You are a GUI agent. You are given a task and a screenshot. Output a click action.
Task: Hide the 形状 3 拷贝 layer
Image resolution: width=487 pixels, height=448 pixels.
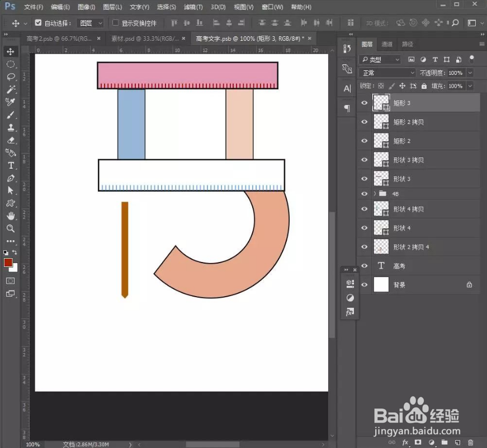pos(365,160)
